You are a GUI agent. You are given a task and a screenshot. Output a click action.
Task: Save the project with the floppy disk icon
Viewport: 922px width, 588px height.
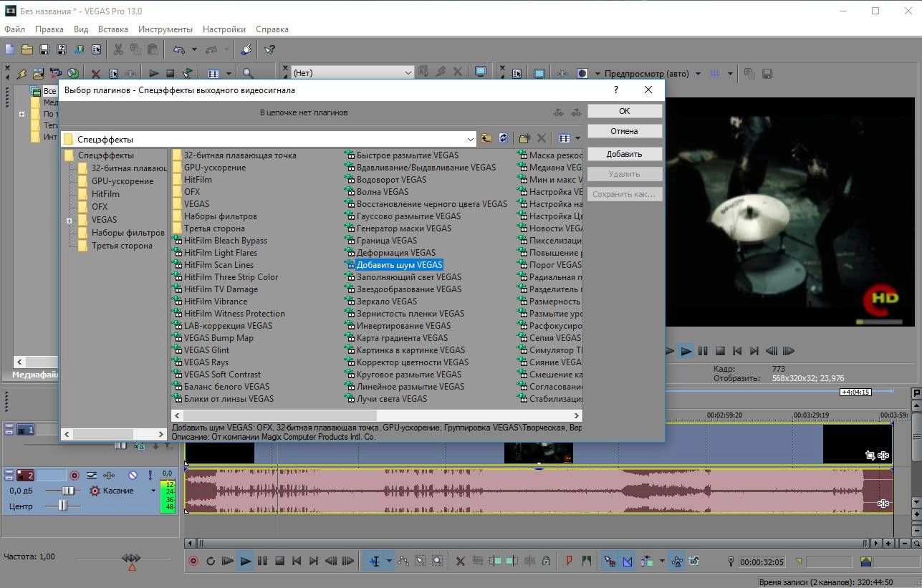click(x=44, y=49)
